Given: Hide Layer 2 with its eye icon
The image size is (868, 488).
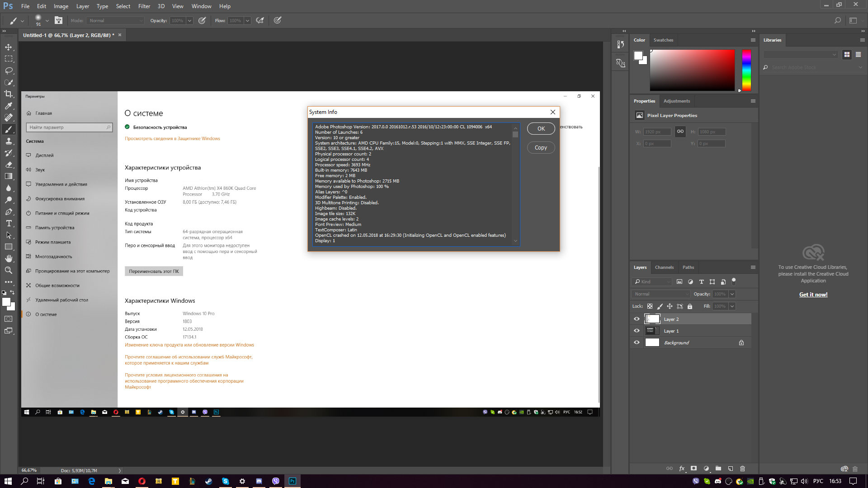Looking at the screenshot, I should click(637, 319).
